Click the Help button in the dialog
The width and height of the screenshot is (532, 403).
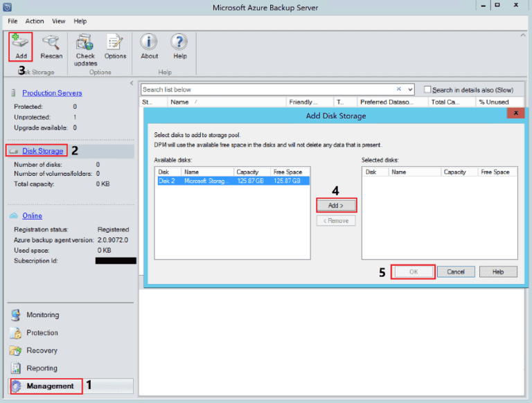coord(498,271)
